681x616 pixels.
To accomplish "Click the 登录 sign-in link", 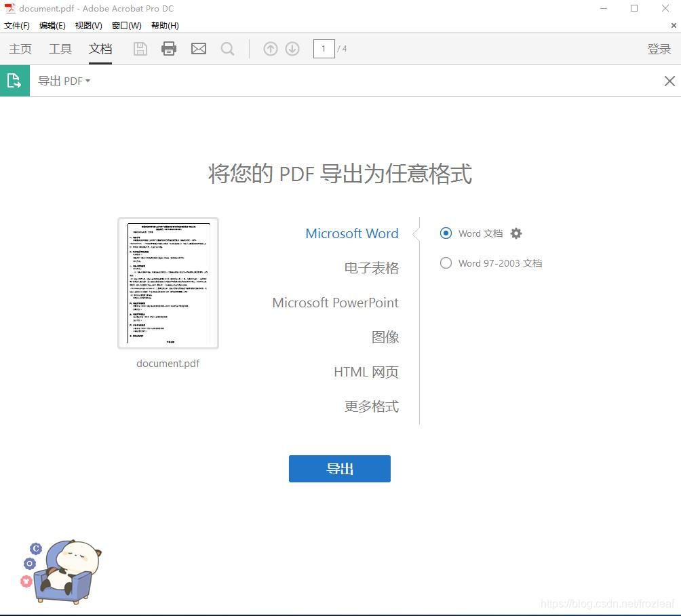I will 659,49.
